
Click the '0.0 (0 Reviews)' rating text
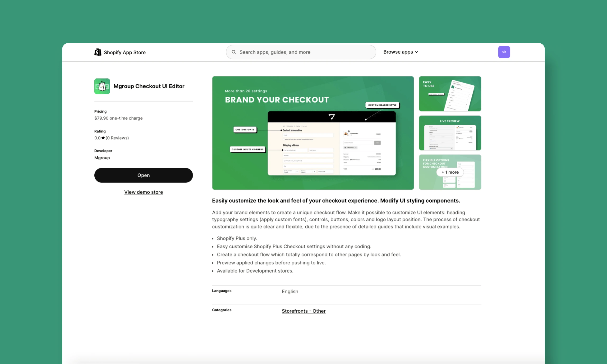pos(112,138)
